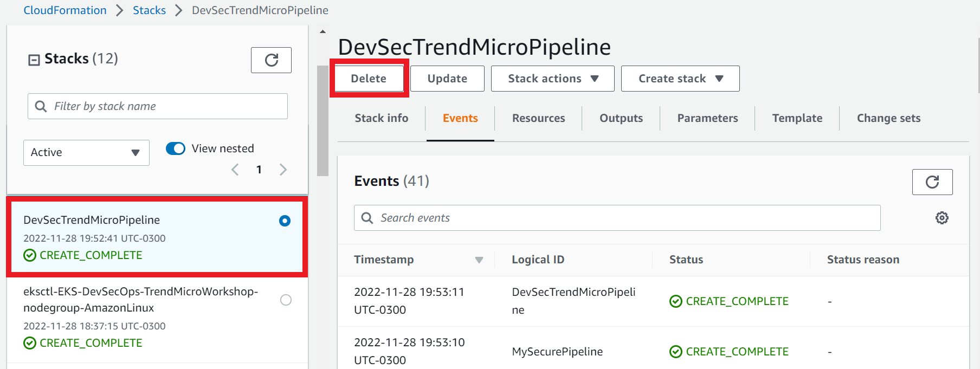Image resolution: width=980 pixels, height=369 pixels.
Task: Click the Delete stack button
Action: point(369,79)
